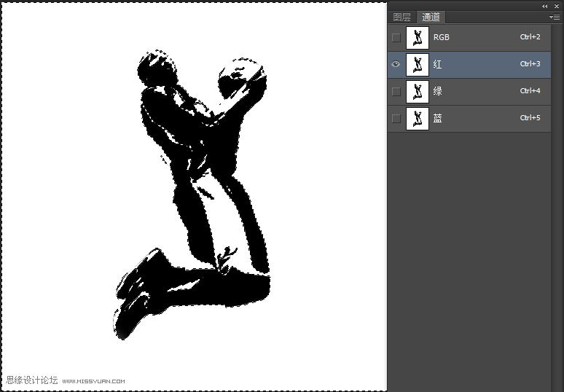
Task: Toggle visibility of 绿 (Green) channel
Action: [x=396, y=91]
